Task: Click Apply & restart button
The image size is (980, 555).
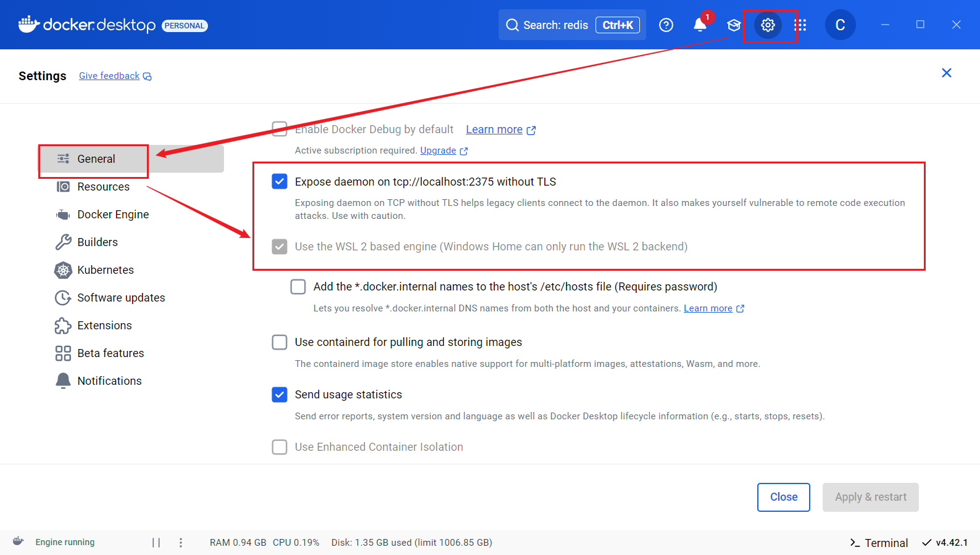Action: click(x=871, y=497)
